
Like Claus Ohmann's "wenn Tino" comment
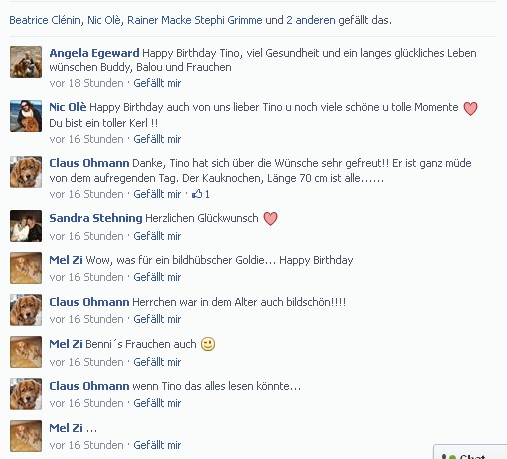[157, 403]
